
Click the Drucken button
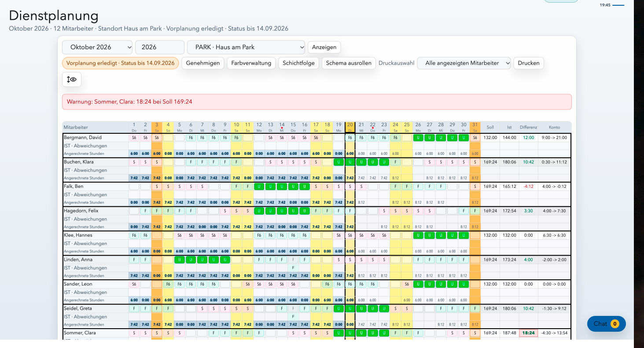click(x=529, y=63)
